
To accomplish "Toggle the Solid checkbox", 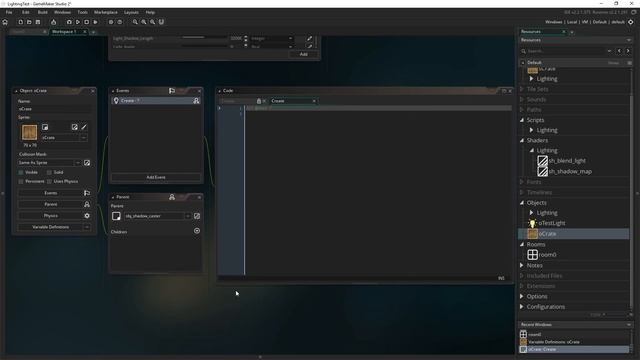I will pos(49,172).
